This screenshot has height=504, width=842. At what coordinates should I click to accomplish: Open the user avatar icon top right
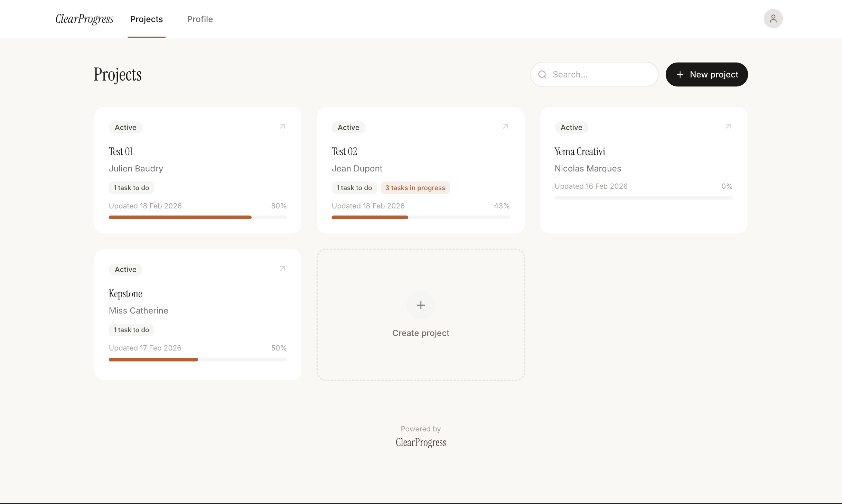[x=773, y=19]
